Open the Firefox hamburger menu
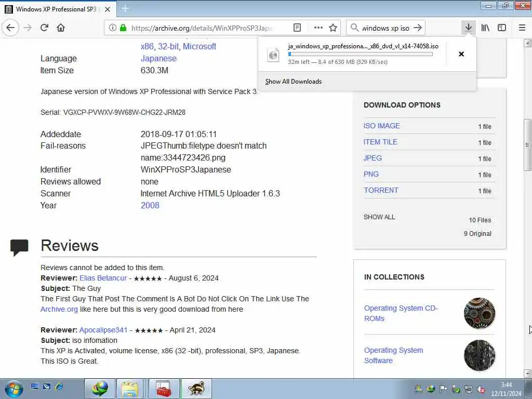Image resolution: width=532 pixels, height=399 pixels. coord(522,28)
